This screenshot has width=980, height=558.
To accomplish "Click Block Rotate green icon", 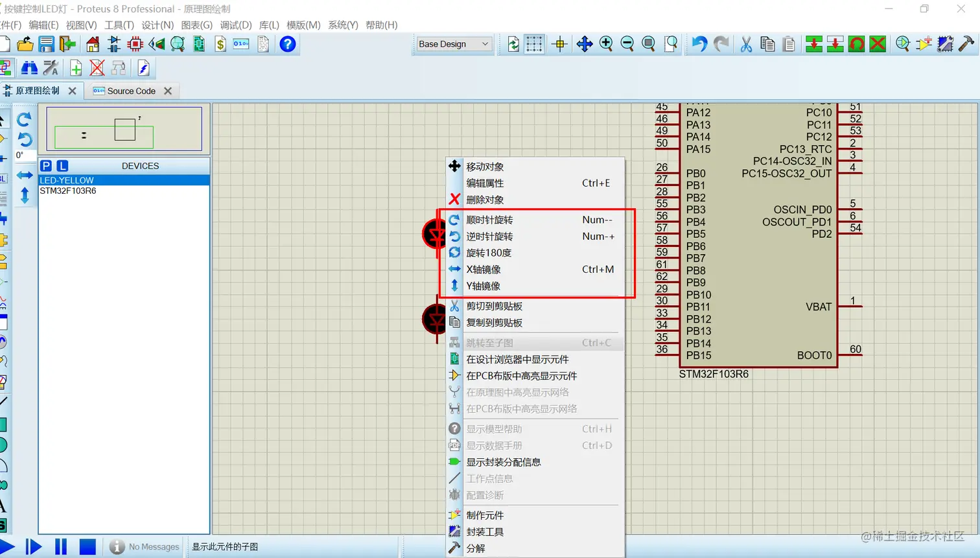I will [857, 44].
